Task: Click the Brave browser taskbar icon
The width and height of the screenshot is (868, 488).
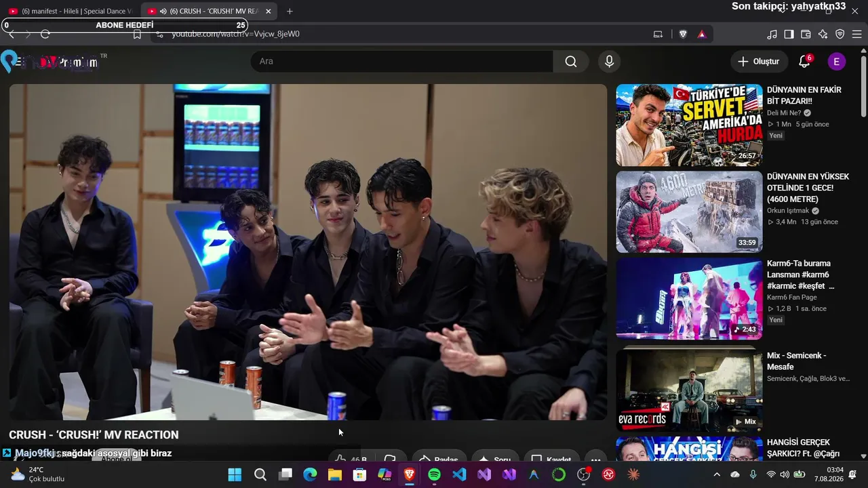Action: [x=410, y=474]
